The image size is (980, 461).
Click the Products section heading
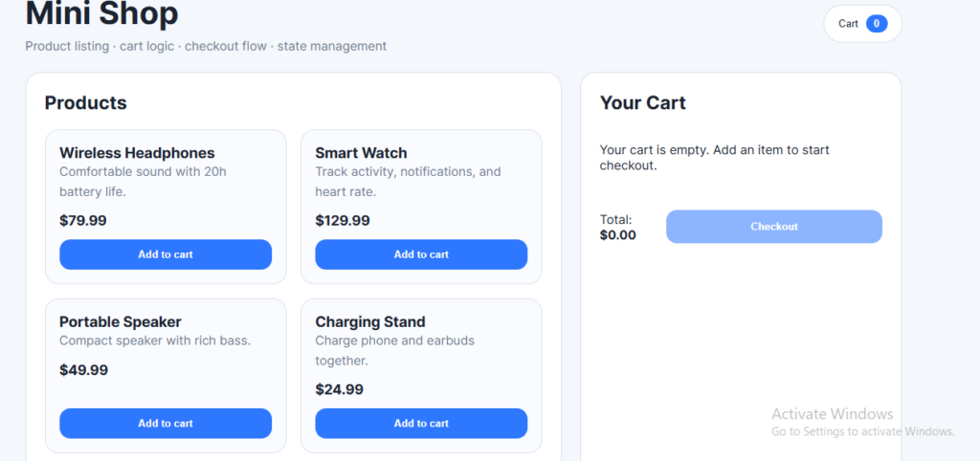(x=85, y=103)
